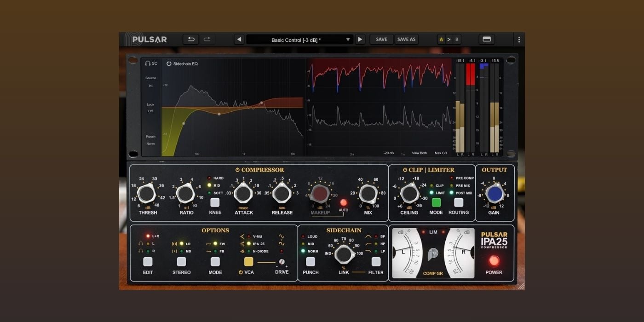
Task: Turn off the red POWER button
Action: tap(494, 261)
